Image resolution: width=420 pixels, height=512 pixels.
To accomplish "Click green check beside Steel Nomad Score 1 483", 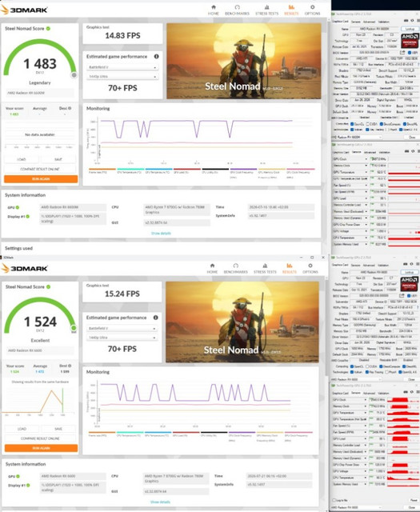I will pos(48,29).
